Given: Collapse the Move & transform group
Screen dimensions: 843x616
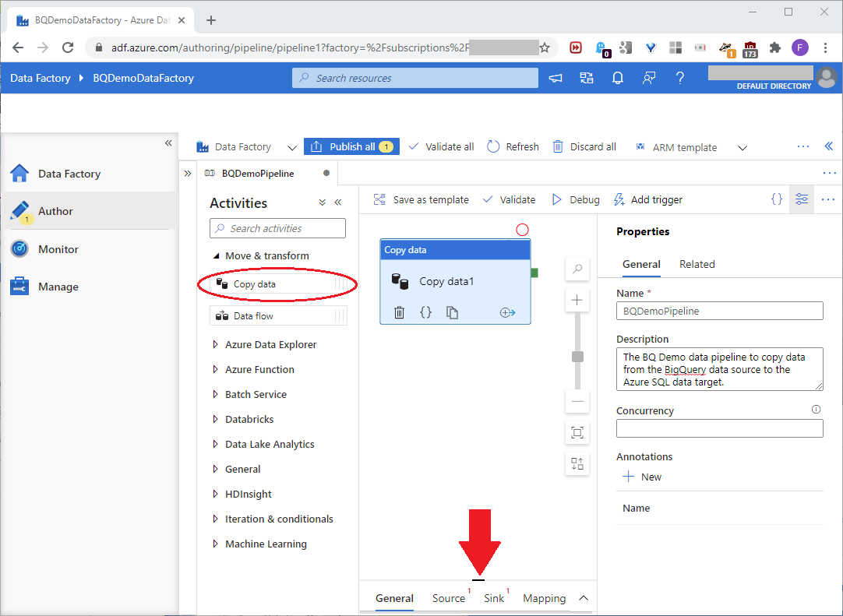Looking at the screenshot, I should point(216,256).
